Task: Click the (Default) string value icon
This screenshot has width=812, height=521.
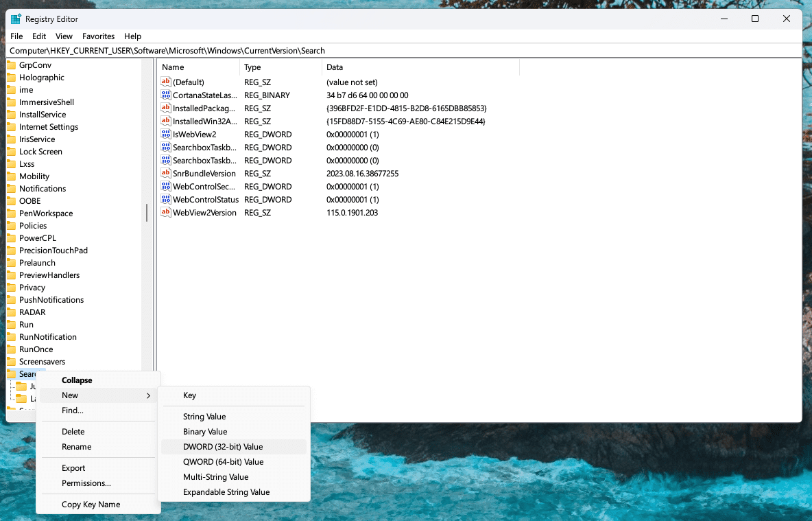Action: pos(166,82)
